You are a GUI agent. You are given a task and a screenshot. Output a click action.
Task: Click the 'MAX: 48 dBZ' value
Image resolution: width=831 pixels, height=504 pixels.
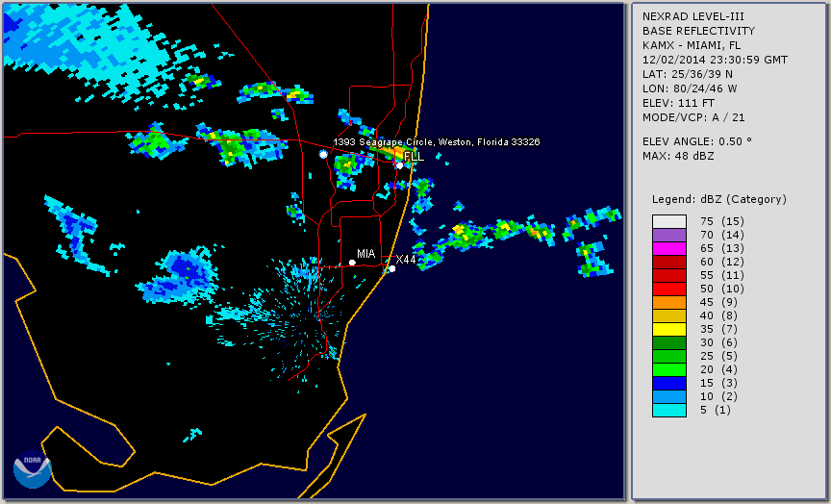[678, 156]
